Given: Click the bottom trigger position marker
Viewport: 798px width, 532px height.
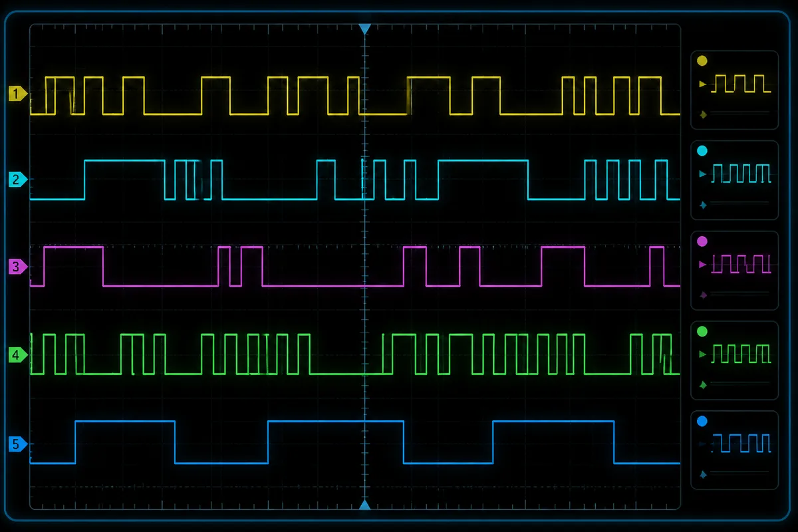Looking at the screenshot, I should tap(364, 505).
